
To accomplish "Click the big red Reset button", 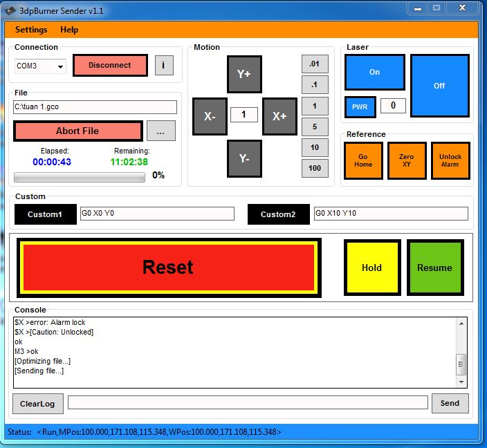I will (x=169, y=268).
